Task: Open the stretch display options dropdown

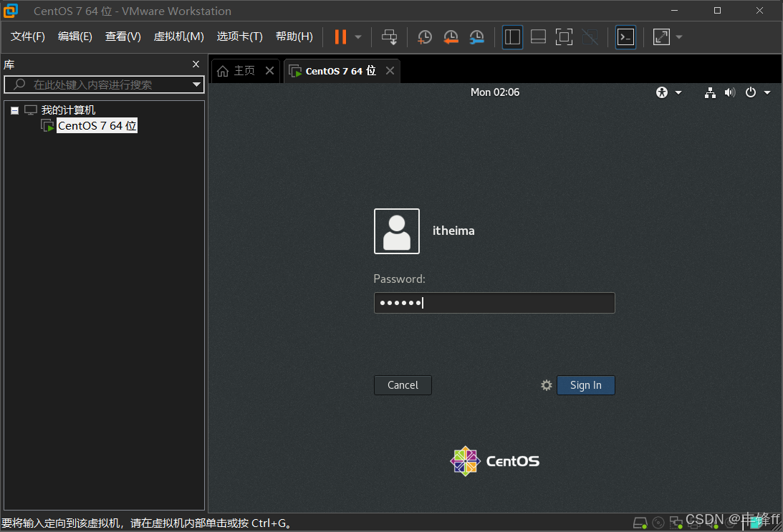Action: 679,37
